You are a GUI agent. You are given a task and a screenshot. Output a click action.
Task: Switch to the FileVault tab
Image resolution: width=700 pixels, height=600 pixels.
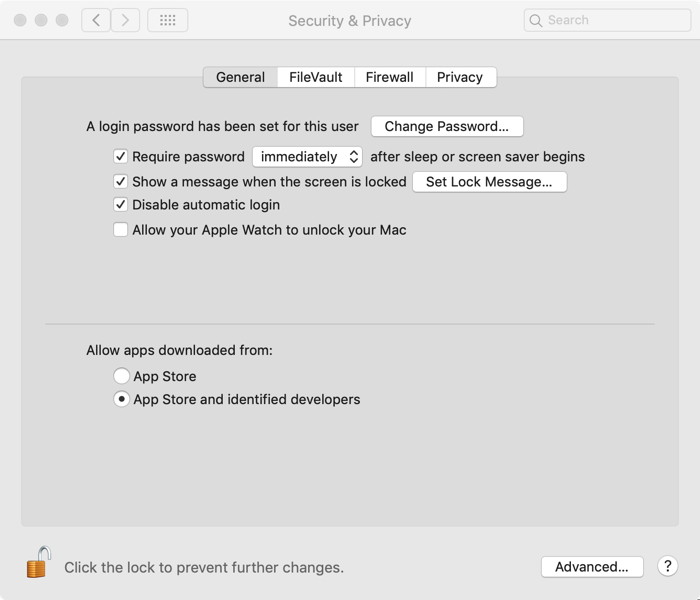(x=316, y=77)
